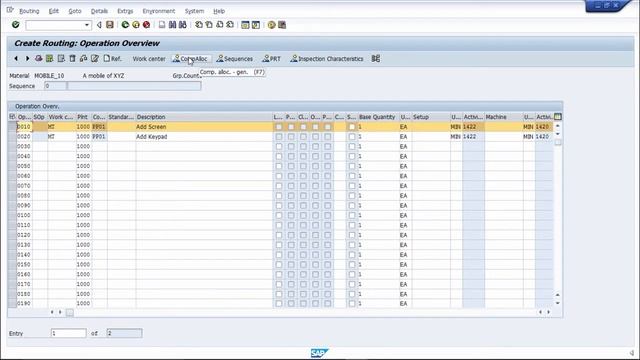Open the Customize Local Layout icon

(282, 25)
